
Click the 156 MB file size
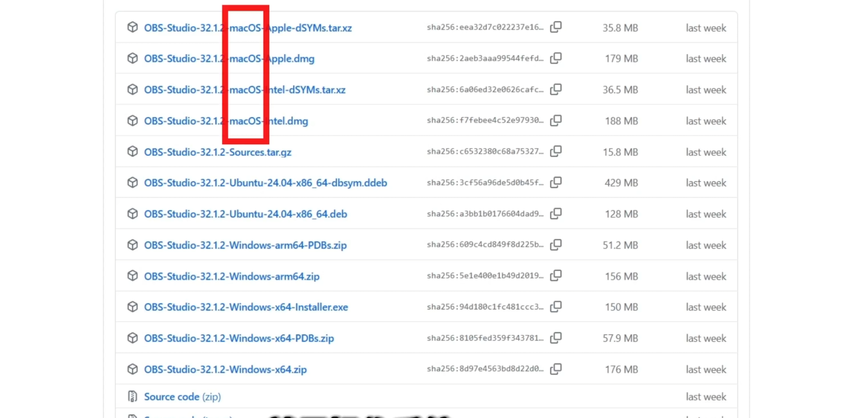[622, 277]
